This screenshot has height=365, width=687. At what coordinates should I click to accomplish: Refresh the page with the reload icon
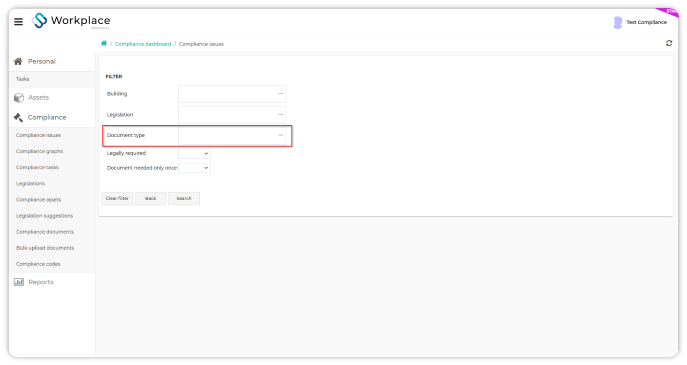[669, 43]
